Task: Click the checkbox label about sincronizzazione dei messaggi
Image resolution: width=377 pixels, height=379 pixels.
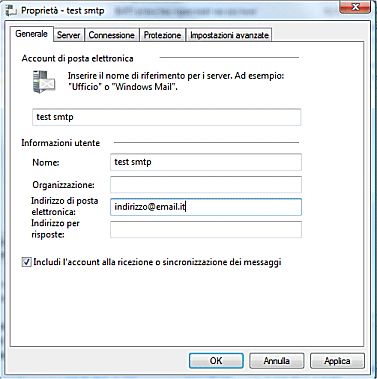Action: pos(157,262)
